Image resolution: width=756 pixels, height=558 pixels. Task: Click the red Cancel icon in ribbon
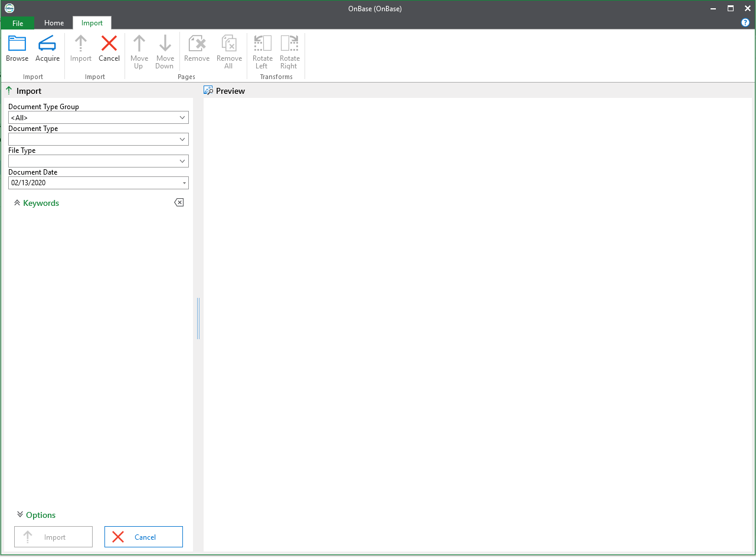tap(109, 44)
